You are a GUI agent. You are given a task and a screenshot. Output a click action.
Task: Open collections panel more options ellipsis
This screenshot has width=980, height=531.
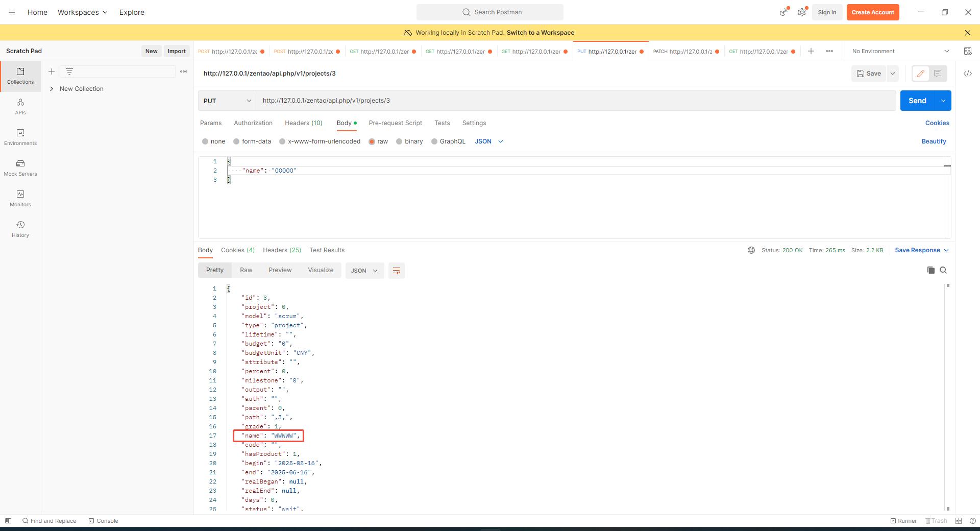[184, 71]
